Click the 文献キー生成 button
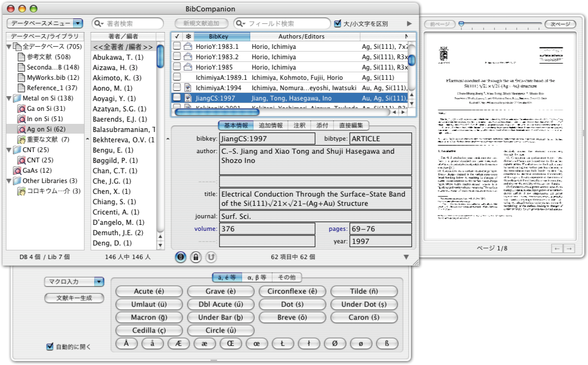The height and width of the screenshot is (365, 588). (74, 298)
